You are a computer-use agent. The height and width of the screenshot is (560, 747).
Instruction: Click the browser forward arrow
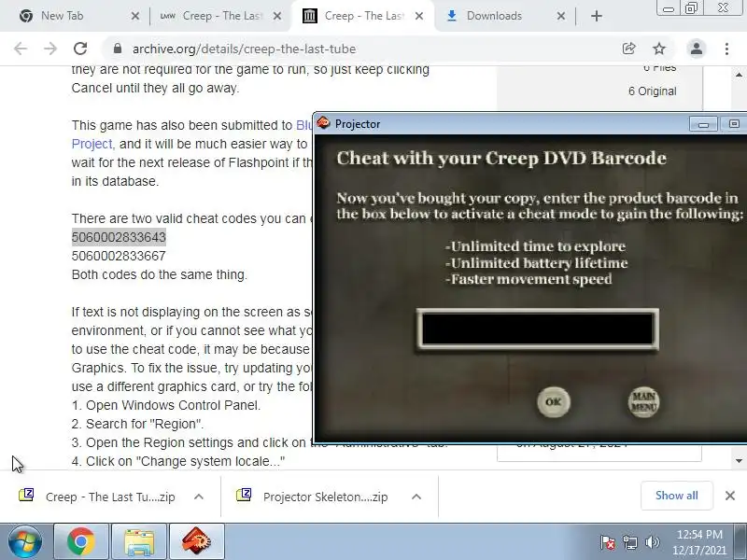(x=50, y=49)
